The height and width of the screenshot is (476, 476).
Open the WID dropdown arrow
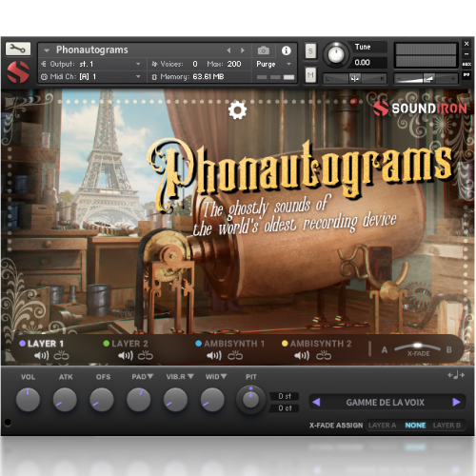pos(224,376)
